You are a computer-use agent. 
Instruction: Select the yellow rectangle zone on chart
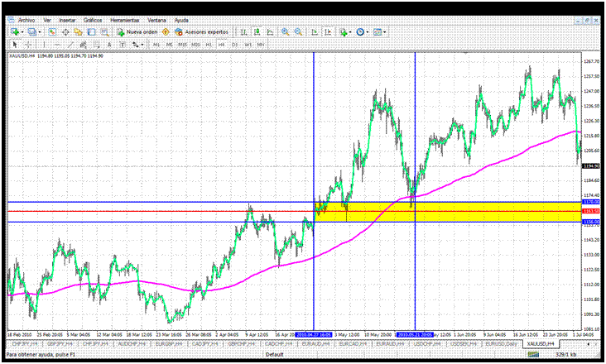pyautogui.click(x=448, y=212)
